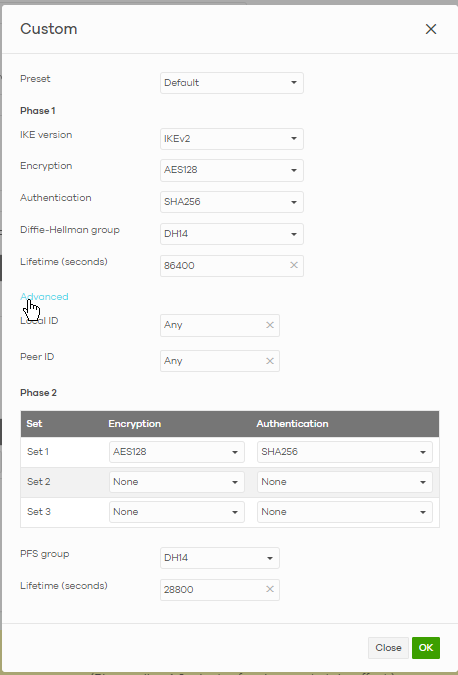Viewport: 458px width, 675px height.
Task: Clear the Peer ID field
Action: [270, 361]
